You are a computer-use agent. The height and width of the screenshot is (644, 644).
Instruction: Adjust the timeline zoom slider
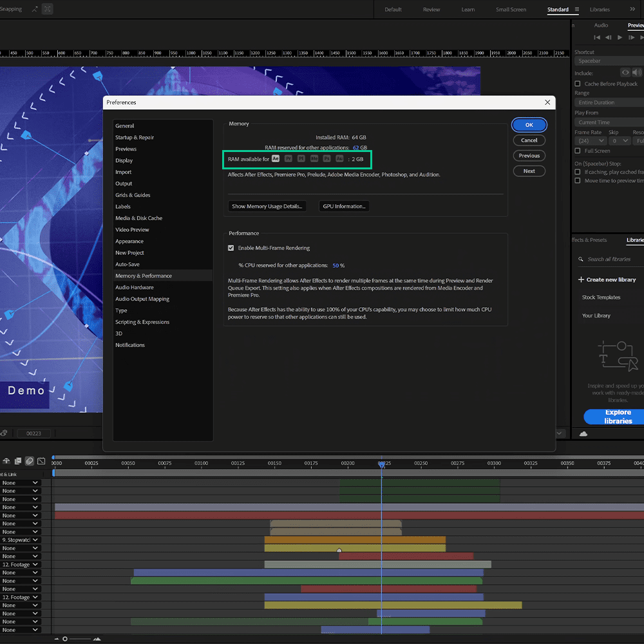tap(64, 639)
